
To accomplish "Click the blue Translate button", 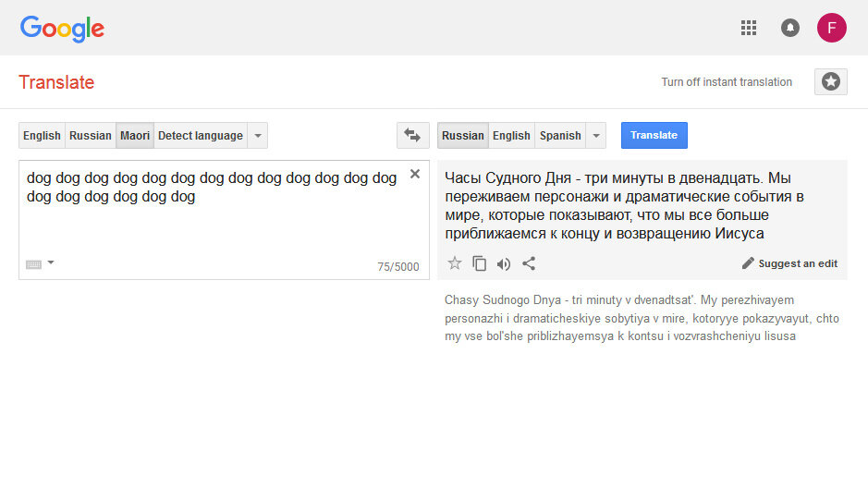I will [654, 136].
